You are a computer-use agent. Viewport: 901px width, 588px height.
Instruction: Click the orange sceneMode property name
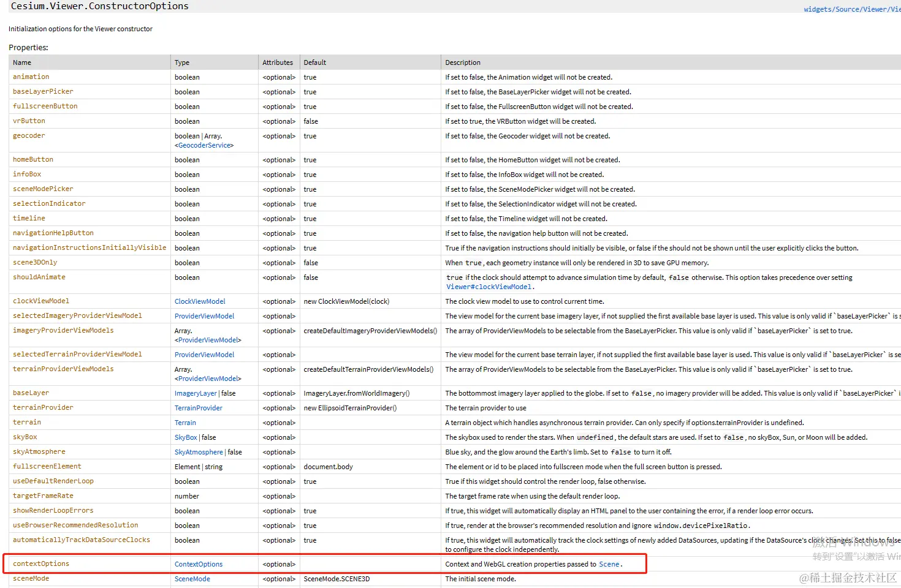click(x=31, y=578)
